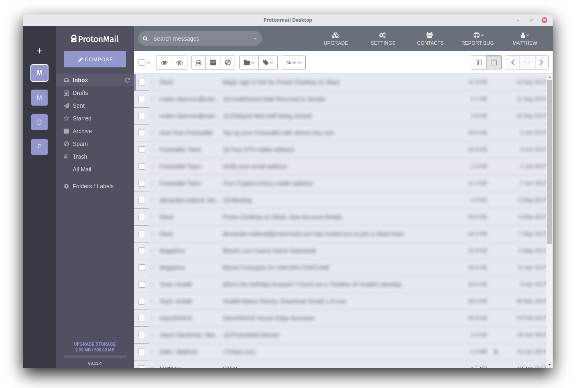The width and height of the screenshot is (588, 388).
Task: Switch to the P account avatar
Action: (x=39, y=147)
